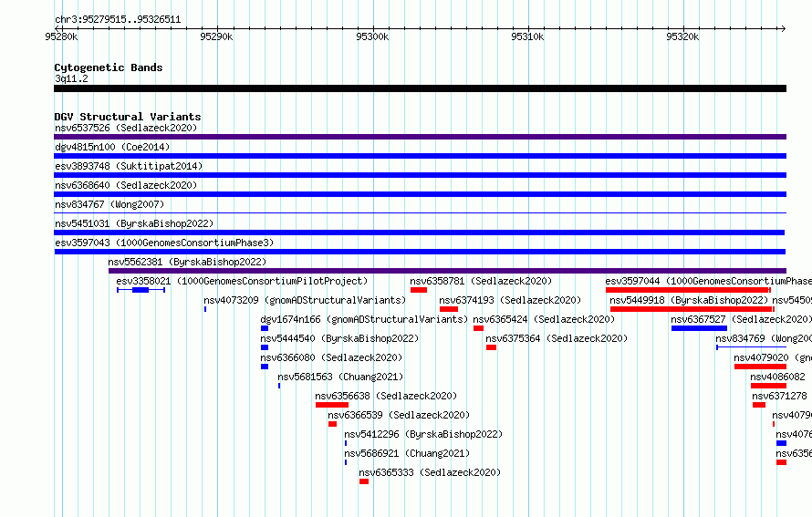
Task: Open variant nsv5686921 (Chuang2021)
Action: pyautogui.click(x=407, y=453)
